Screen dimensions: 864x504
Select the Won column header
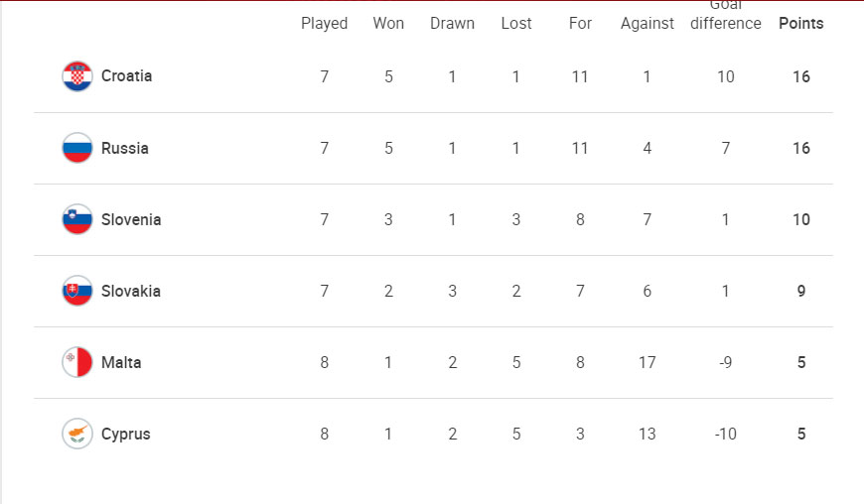tap(388, 23)
